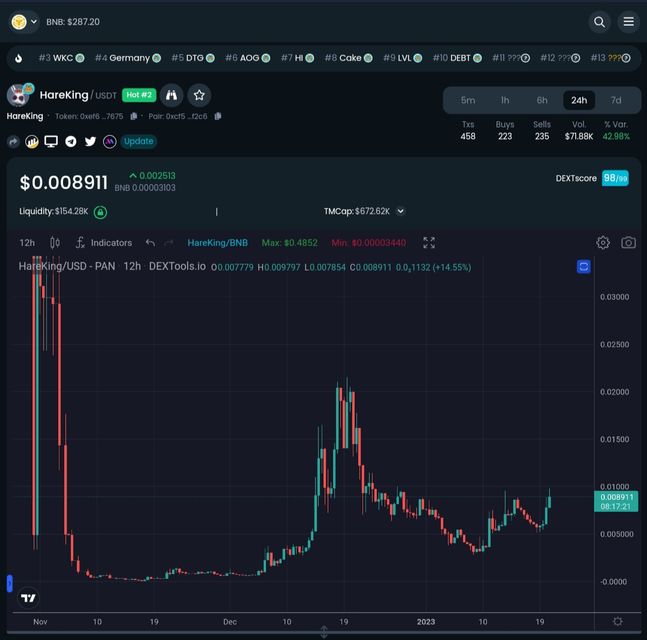The image size is (647, 640).
Task: Copy the pair address
Action: click(x=218, y=116)
